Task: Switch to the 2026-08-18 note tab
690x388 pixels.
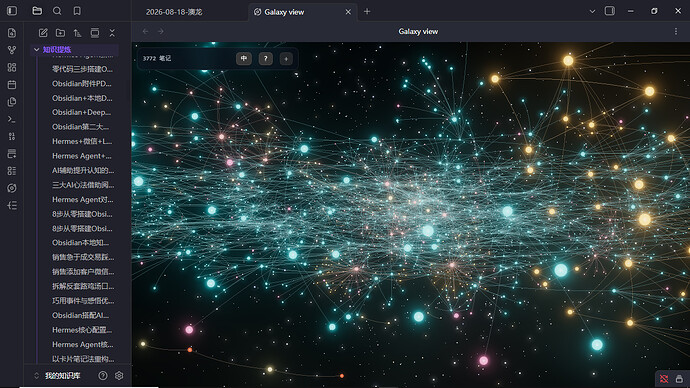Action: tap(174, 12)
